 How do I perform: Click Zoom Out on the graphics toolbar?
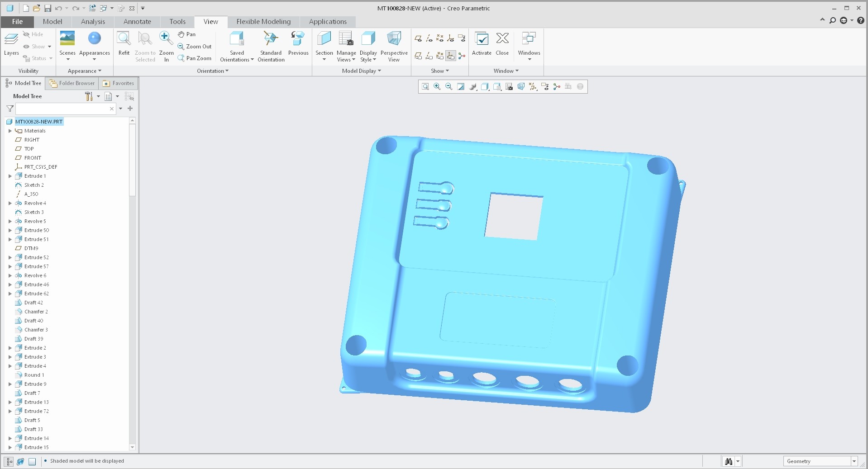click(x=449, y=87)
